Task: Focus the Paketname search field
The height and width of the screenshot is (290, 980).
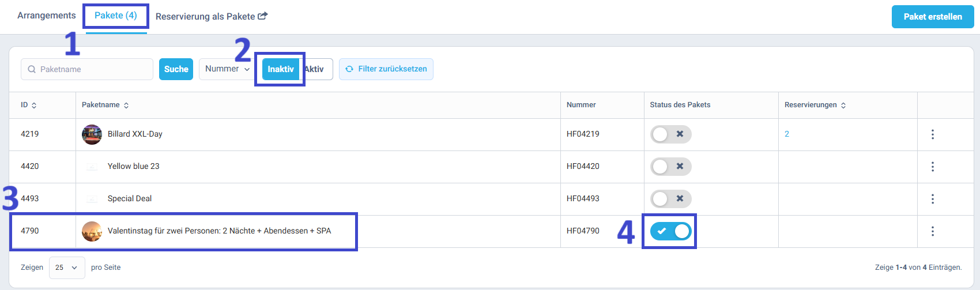Action: [87, 69]
